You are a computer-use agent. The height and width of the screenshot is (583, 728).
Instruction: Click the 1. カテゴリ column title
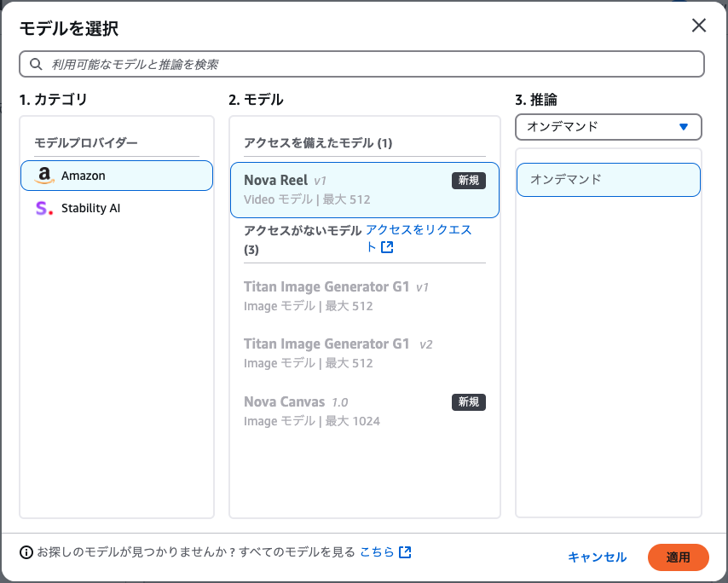(x=54, y=100)
